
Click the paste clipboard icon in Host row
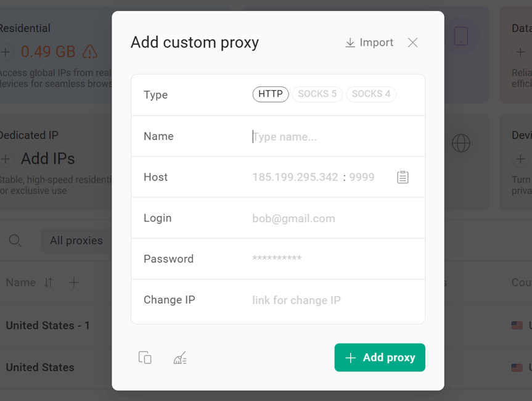coord(403,177)
